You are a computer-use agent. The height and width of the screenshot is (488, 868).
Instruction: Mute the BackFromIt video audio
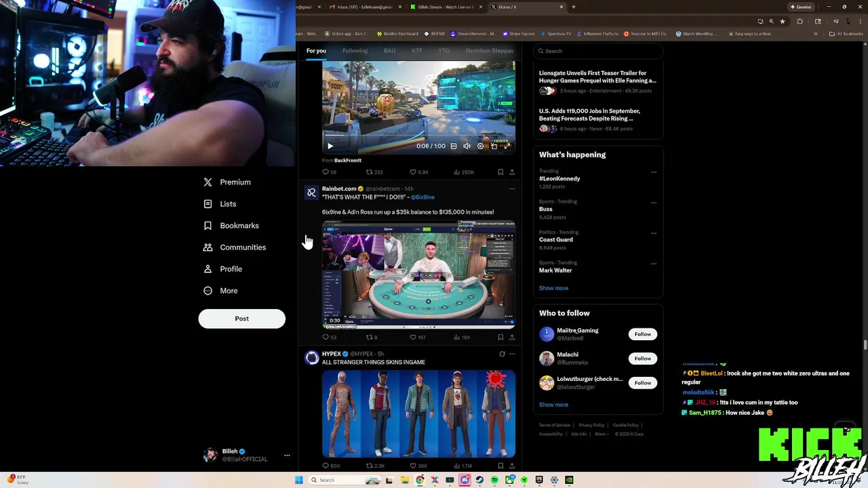pos(467,146)
